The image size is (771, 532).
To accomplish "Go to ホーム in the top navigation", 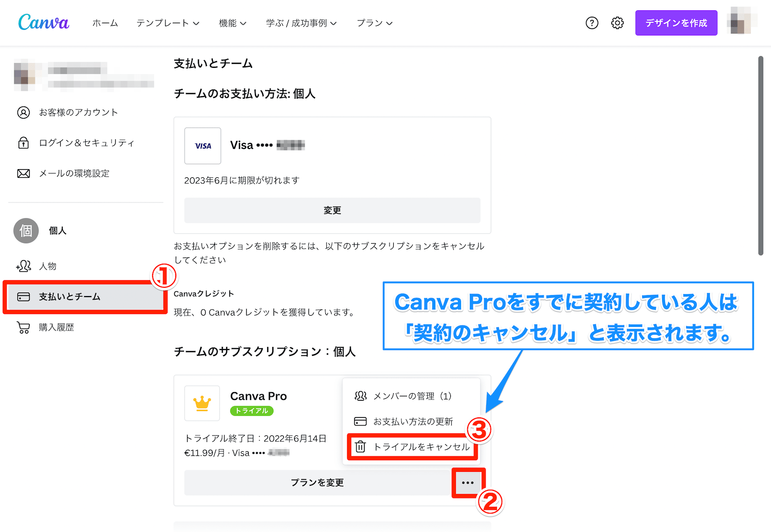I will pos(105,23).
